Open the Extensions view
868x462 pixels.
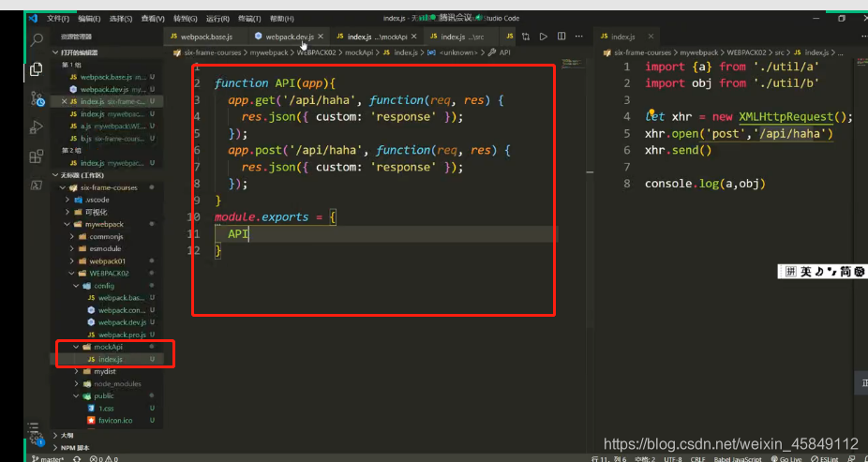click(x=37, y=156)
